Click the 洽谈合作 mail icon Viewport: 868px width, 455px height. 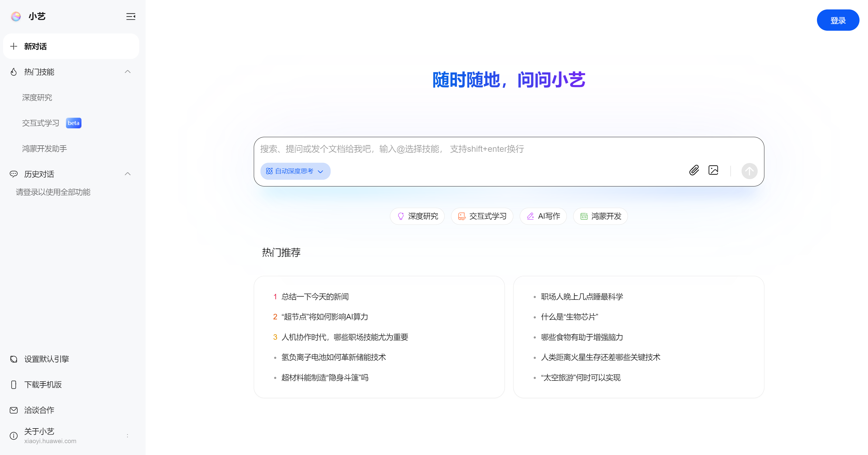[x=13, y=410]
